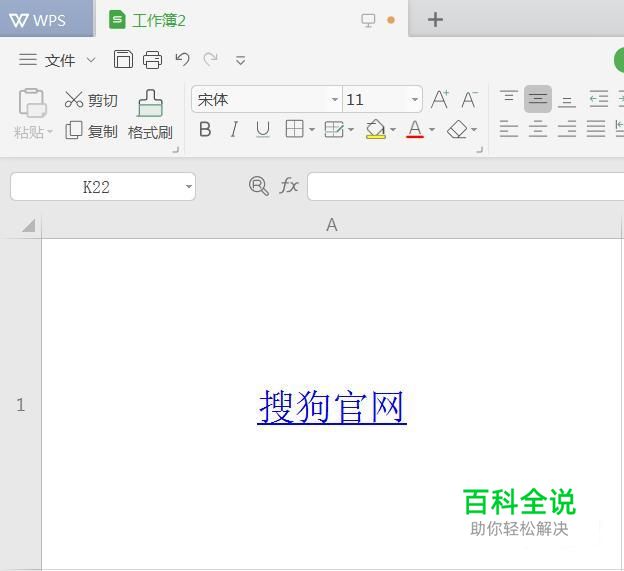Image resolution: width=624 pixels, height=571 pixels.
Task: Click the fx insert function icon
Action: click(x=289, y=186)
